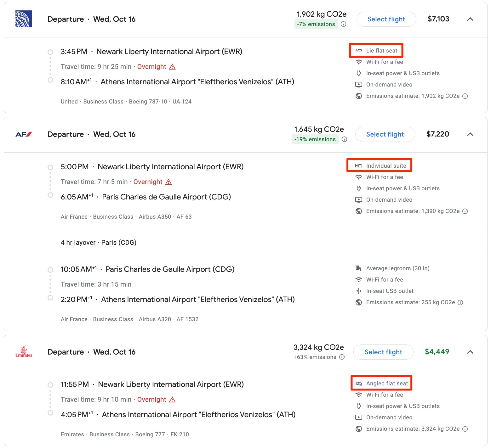Click globe emissions icon on United flight
Image resolution: width=497 pixels, height=448 pixels.
[x=358, y=96]
